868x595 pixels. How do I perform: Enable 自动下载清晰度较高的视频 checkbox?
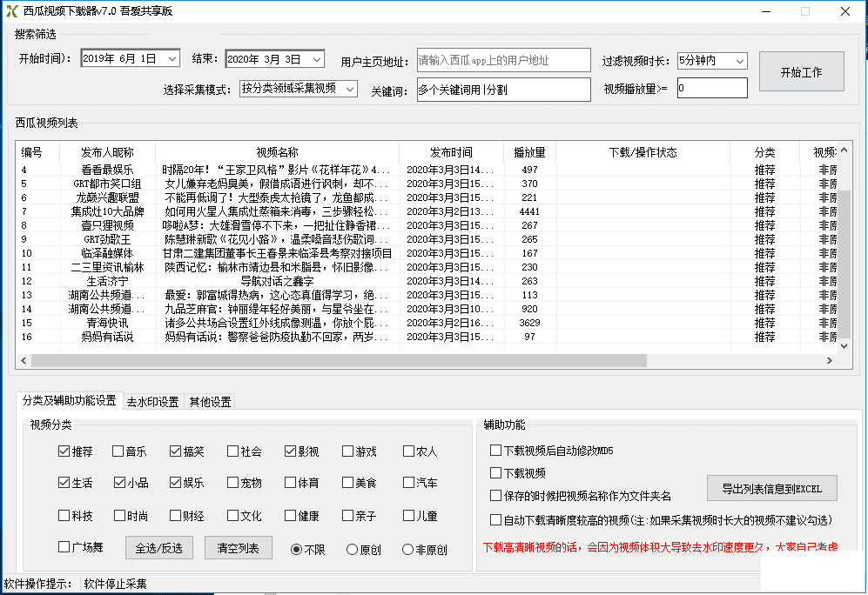495,520
